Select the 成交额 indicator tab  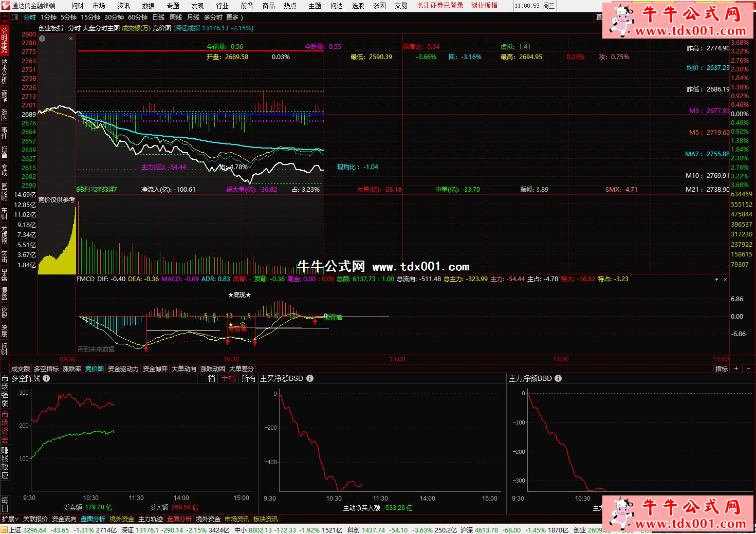(x=21, y=369)
